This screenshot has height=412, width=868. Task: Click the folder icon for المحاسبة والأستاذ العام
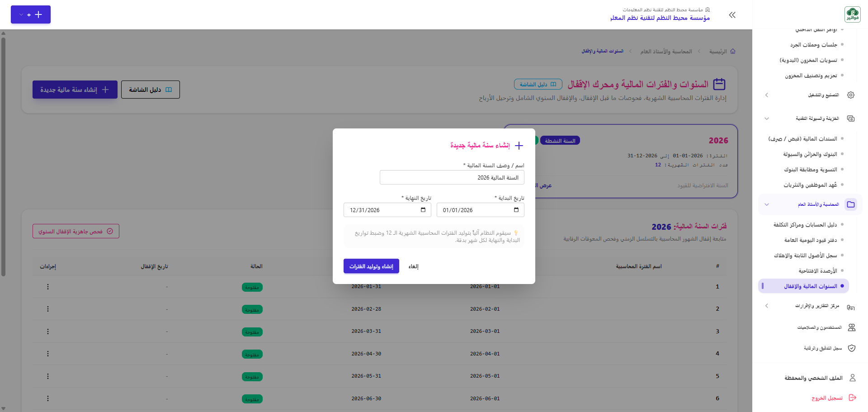coord(851,204)
